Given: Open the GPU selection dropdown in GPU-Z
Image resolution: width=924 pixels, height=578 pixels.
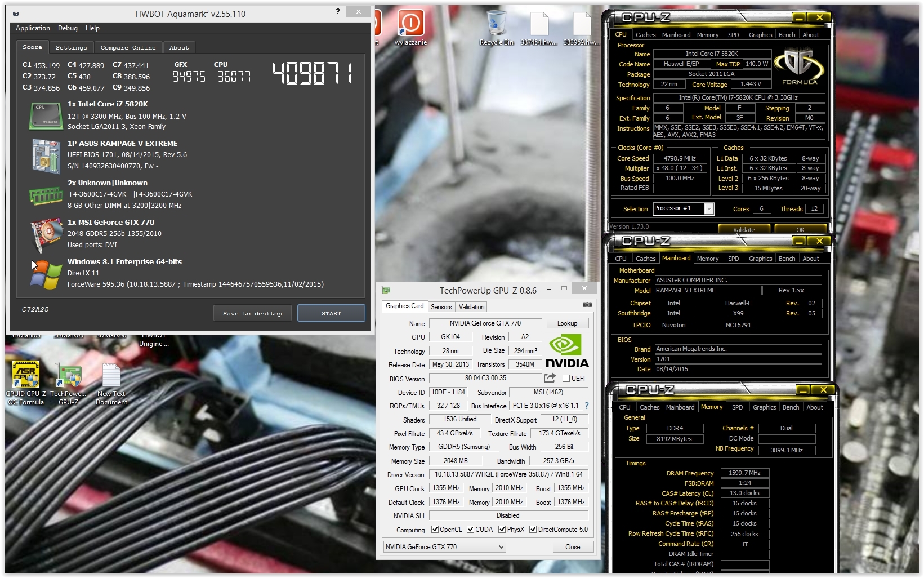Looking at the screenshot, I should [x=444, y=547].
